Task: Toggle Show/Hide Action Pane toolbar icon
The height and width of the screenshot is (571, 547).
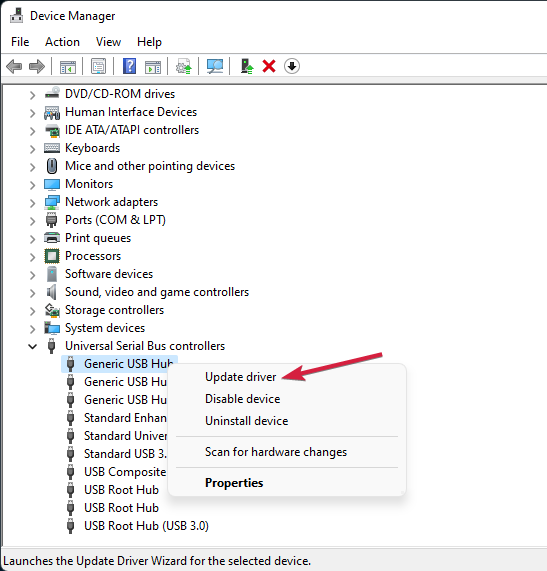Action: [x=153, y=67]
